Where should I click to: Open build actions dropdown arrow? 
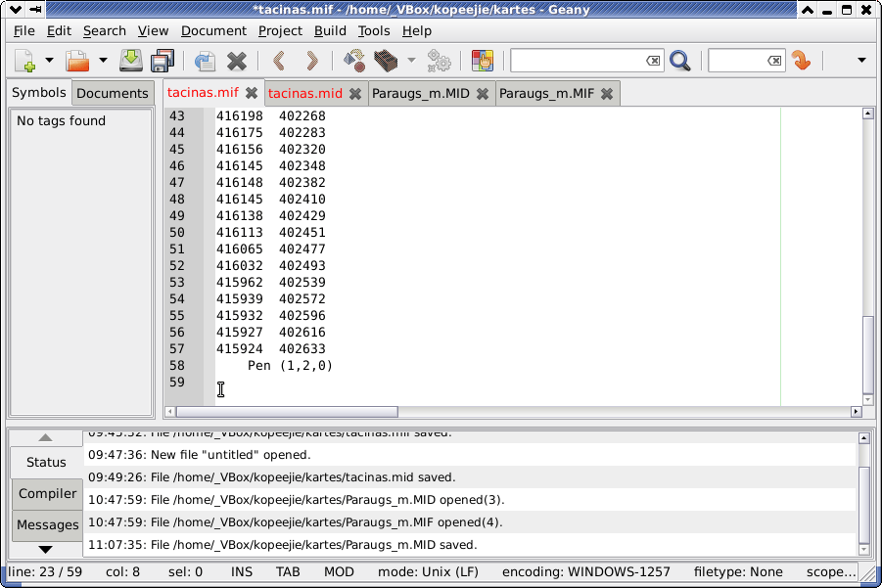point(411,60)
